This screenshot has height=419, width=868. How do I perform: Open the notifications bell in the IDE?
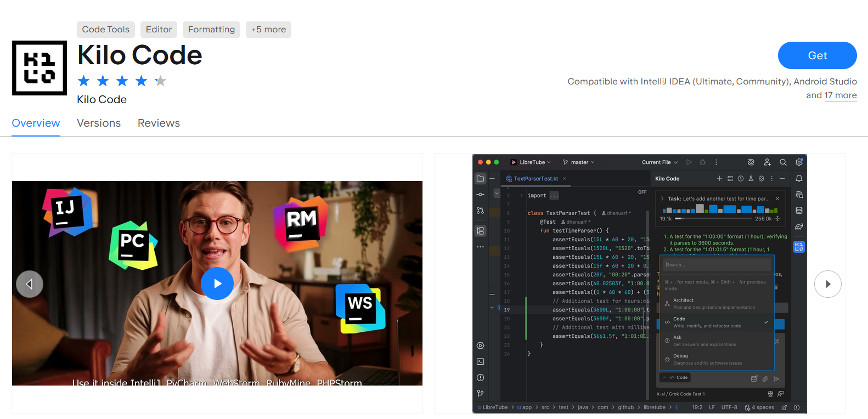pyautogui.click(x=799, y=179)
